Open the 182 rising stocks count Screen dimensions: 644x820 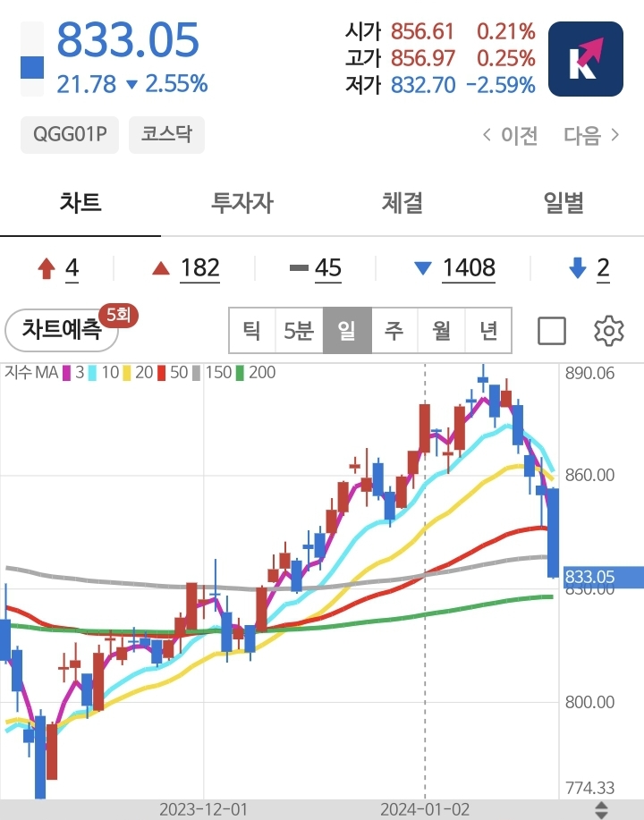click(x=199, y=268)
